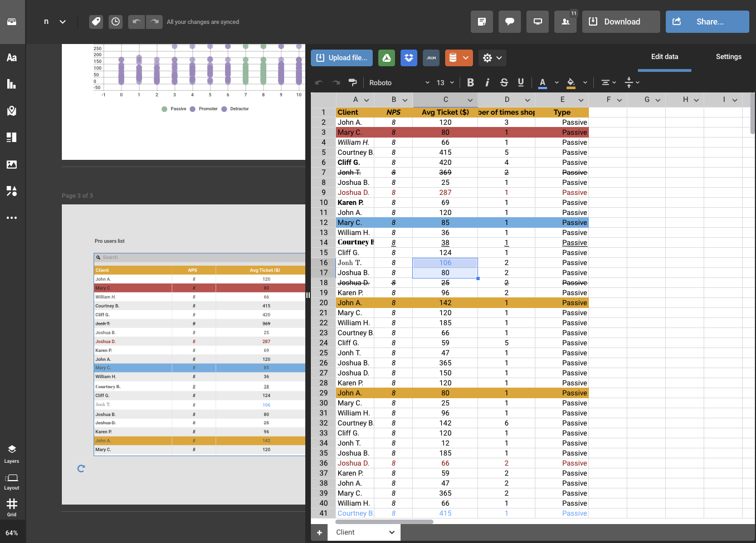Open the Comments panel
The image size is (756, 543).
click(509, 22)
